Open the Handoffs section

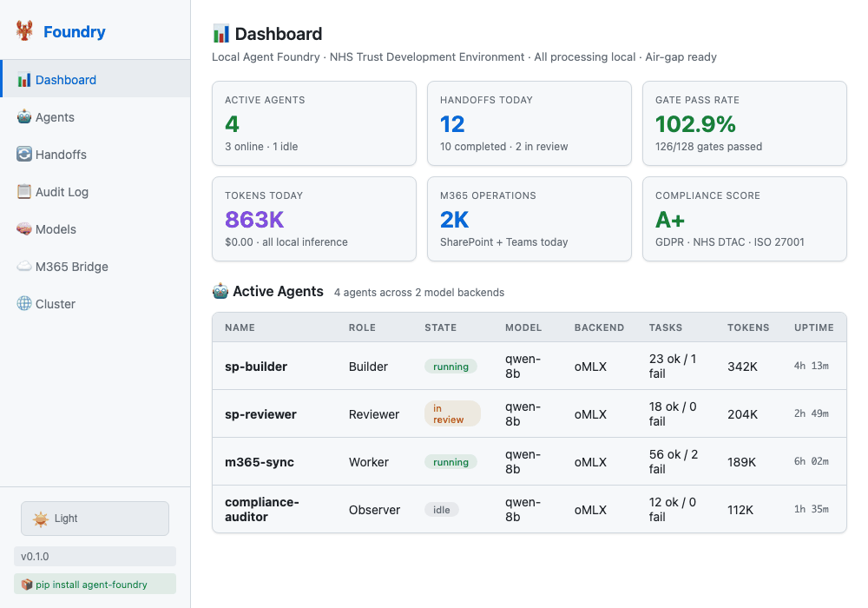click(95, 155)
